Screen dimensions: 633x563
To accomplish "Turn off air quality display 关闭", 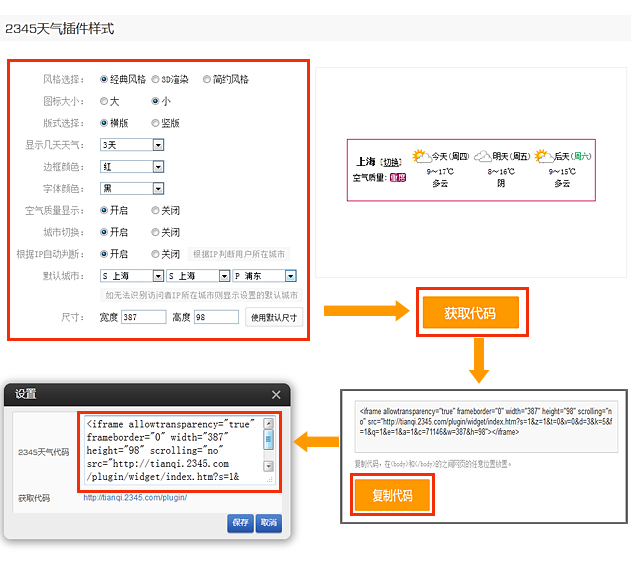I will 155,210.
